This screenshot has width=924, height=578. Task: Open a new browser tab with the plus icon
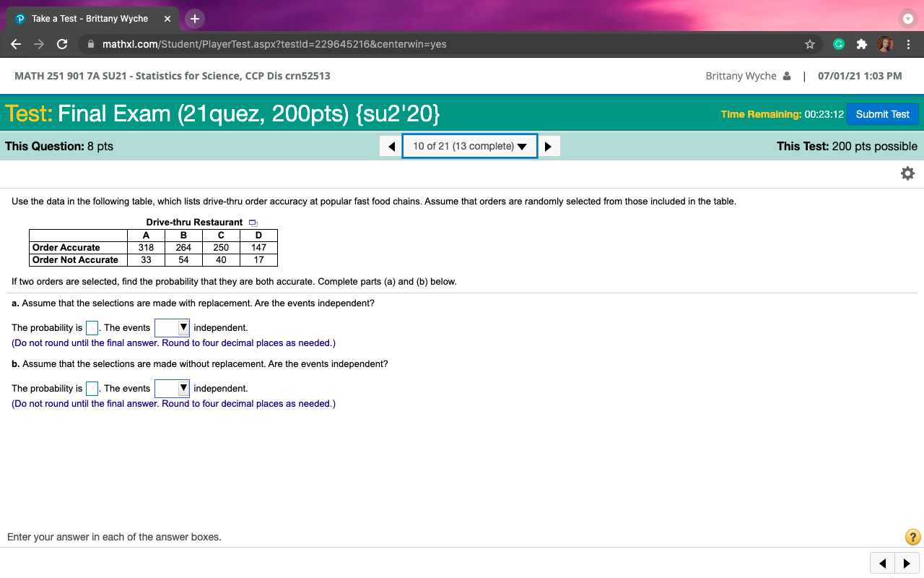[x=194, y=19]
